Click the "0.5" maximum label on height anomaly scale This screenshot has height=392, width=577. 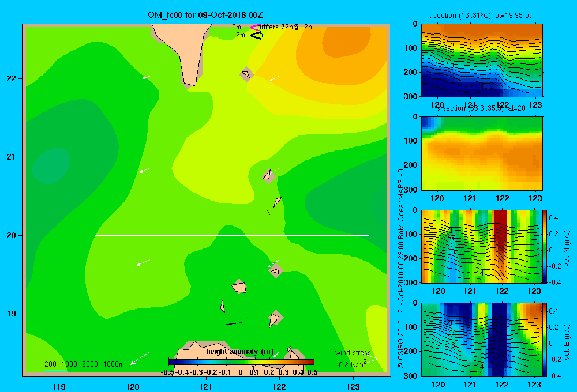click(312, 372)
